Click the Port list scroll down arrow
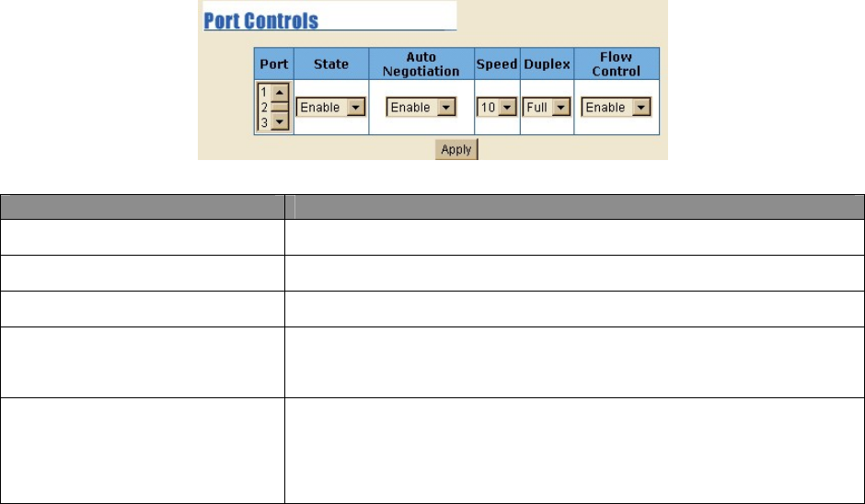The image size is (865, 504). pos(280,122)
